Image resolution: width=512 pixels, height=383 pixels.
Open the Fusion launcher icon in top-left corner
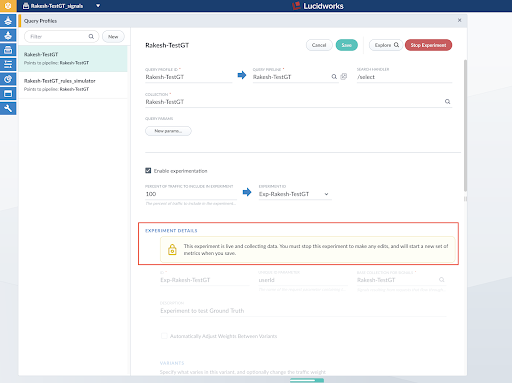(8, 6)
